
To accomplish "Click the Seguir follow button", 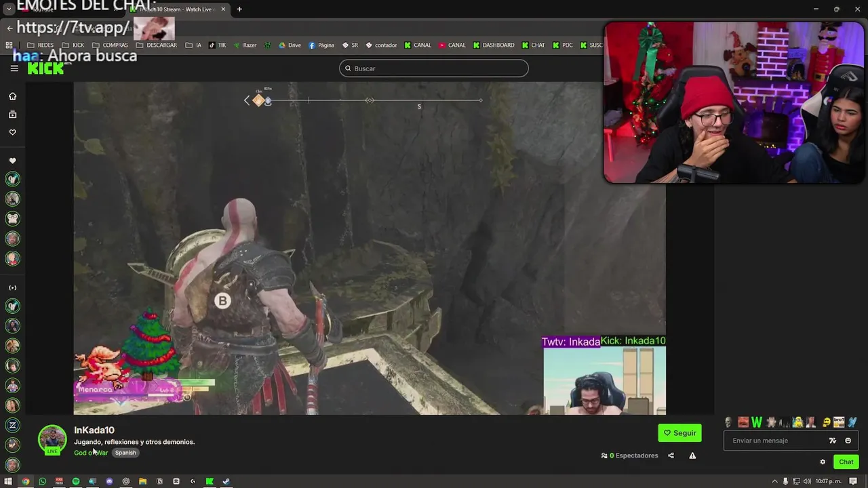I will tap(679, 433).
